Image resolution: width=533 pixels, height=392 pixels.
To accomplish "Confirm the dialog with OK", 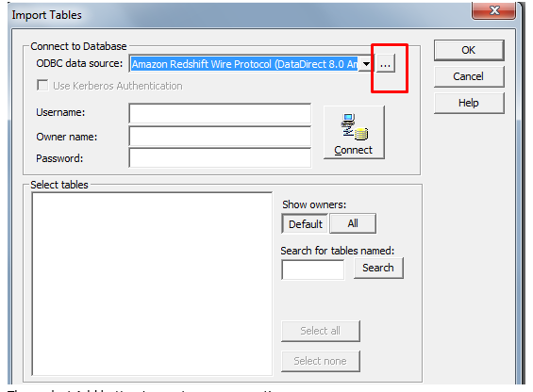I will tap(469, 50).
